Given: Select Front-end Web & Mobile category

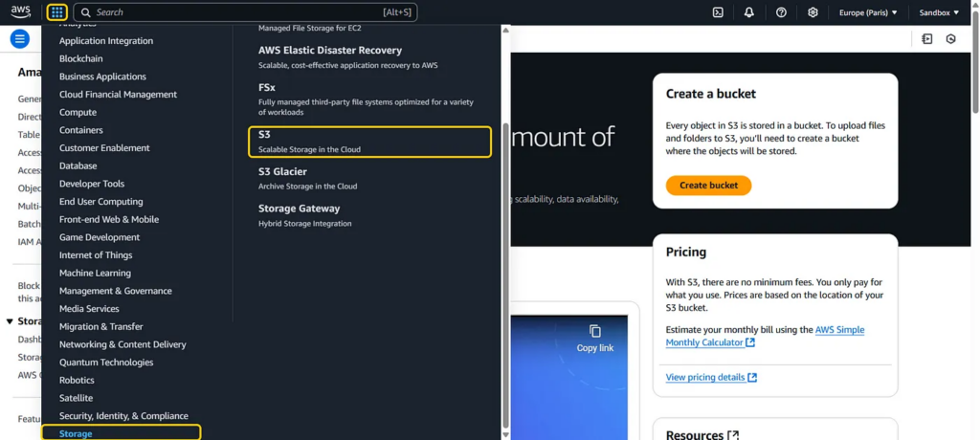Looking at the screenshot, I should tap(109, 219).
